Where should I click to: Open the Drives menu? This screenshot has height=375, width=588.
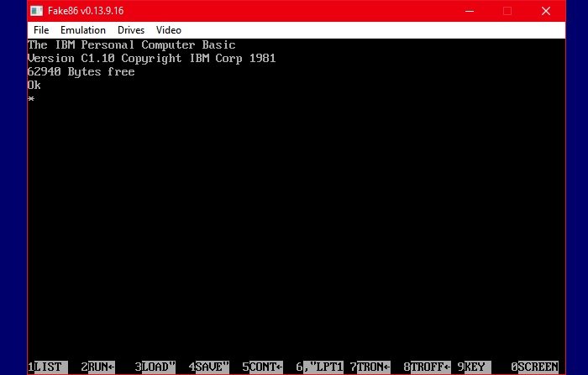point(131,30)
